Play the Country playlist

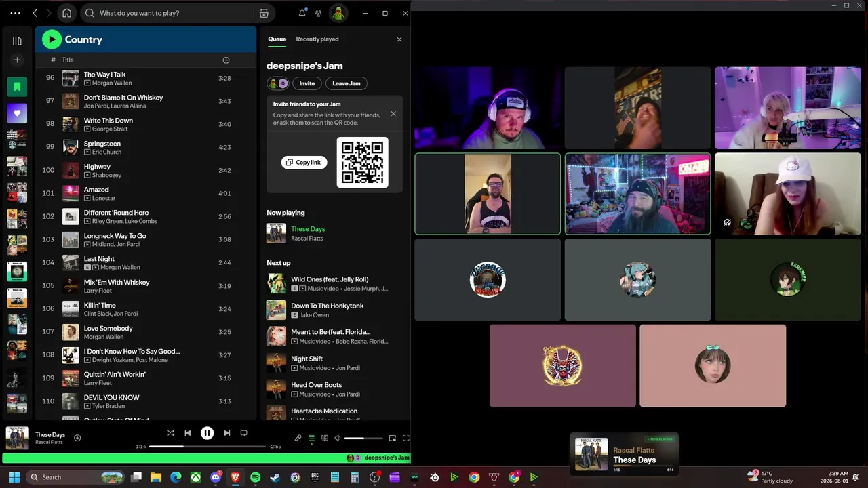click(x=52, y=39)
